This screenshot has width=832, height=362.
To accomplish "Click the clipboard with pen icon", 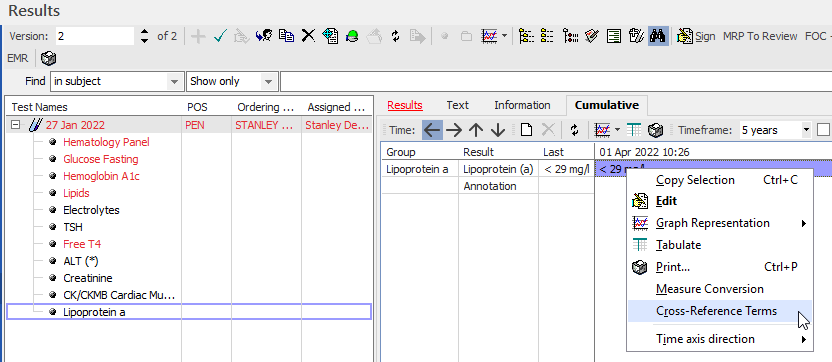I will (x=636, y=36).
